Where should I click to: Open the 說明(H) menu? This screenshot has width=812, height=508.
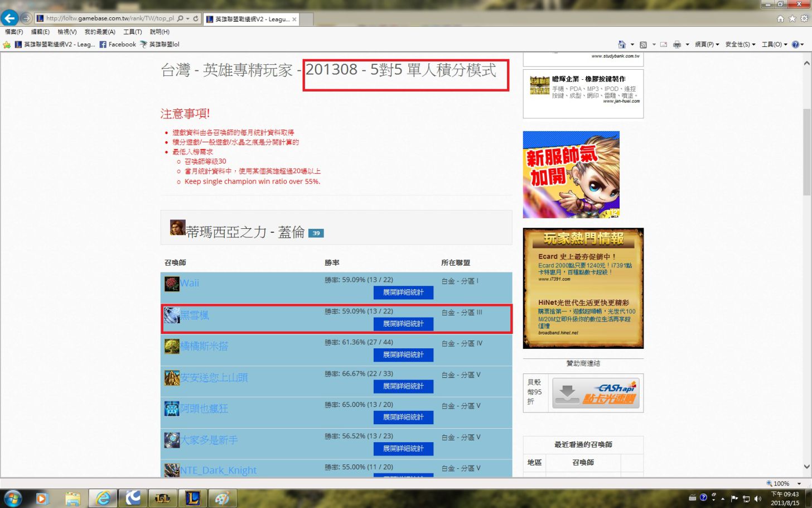pos(159,32)
